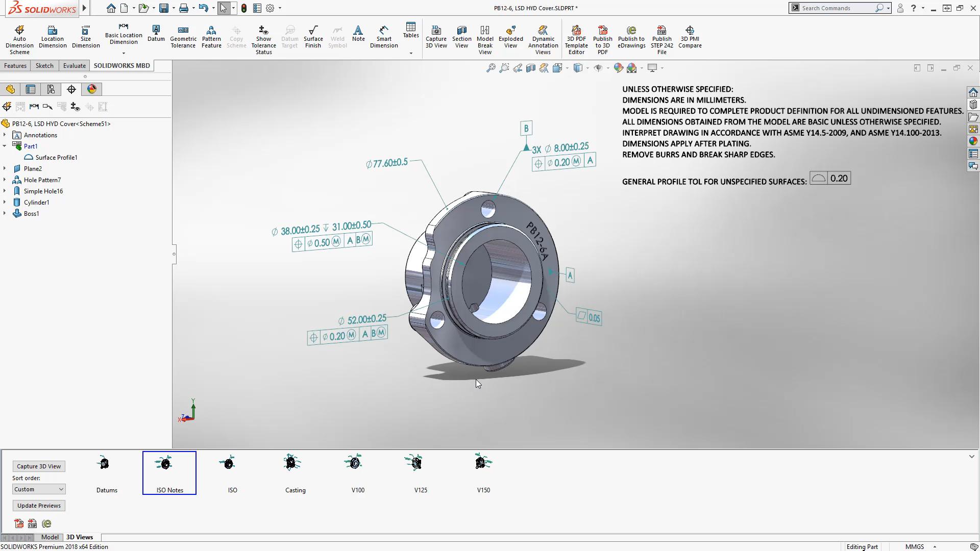Open the Sort order Custom dropdown
The height and width of the screenshot is (551, 980).
[39, 489]
